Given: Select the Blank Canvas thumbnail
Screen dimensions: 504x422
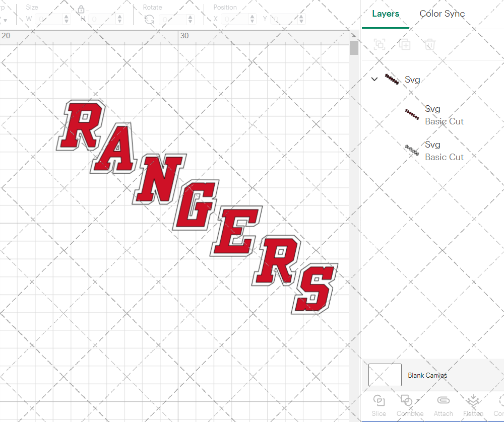Looking at the screenshot, I should pyautogui.click(x=385, y=375).
